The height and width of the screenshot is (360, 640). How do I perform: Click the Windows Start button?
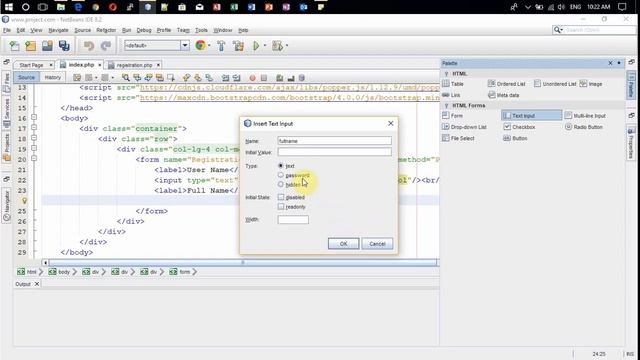(x=8, y=7)
